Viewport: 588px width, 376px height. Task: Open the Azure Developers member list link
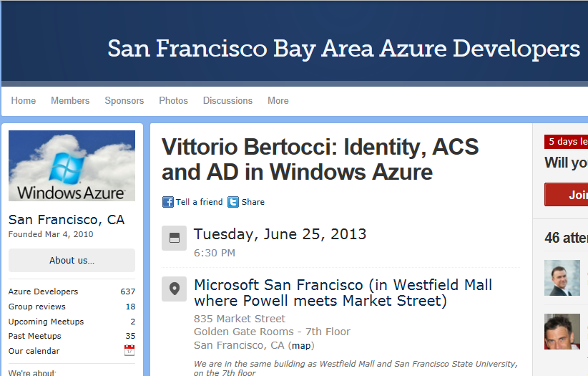coord(43,291)
